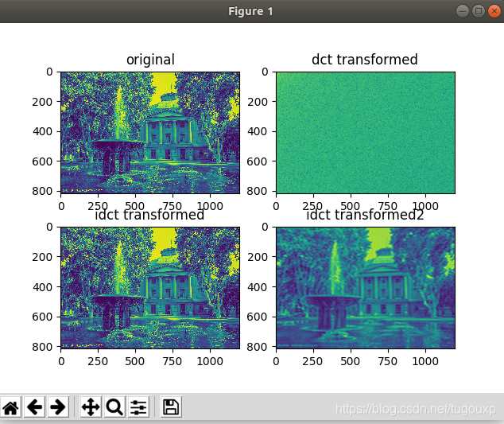This screenshot has width=504, height=424.
Task: Select the blurry idct transformed2 image
Action: pyautogui.click(x=365, y=288)
